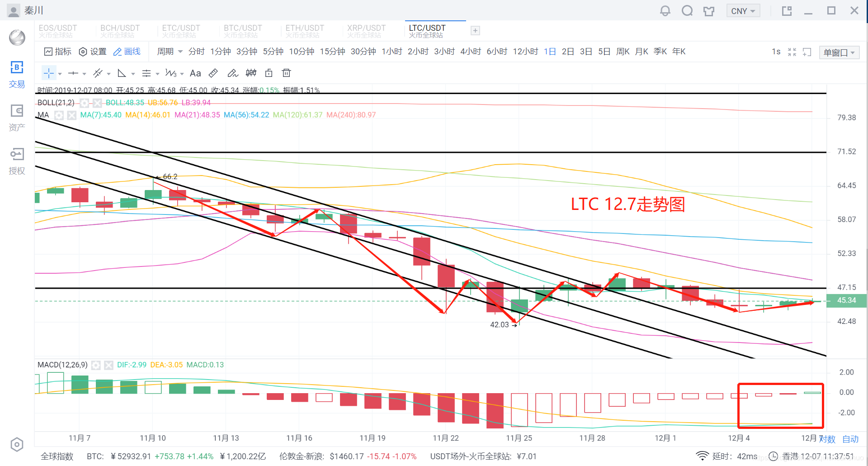Viewport: 868px width, 466px height.
Task: Open the hexagon settings icon bottom-left
Action: tap(17, 445)
